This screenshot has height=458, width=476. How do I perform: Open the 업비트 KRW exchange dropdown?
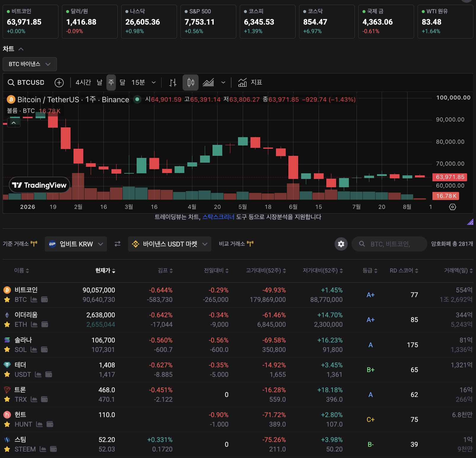[76, 244]
